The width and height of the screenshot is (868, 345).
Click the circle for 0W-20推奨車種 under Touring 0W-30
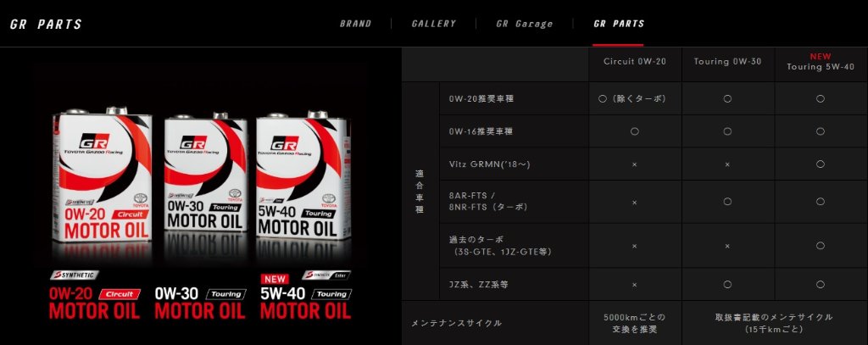pos(727,98)
